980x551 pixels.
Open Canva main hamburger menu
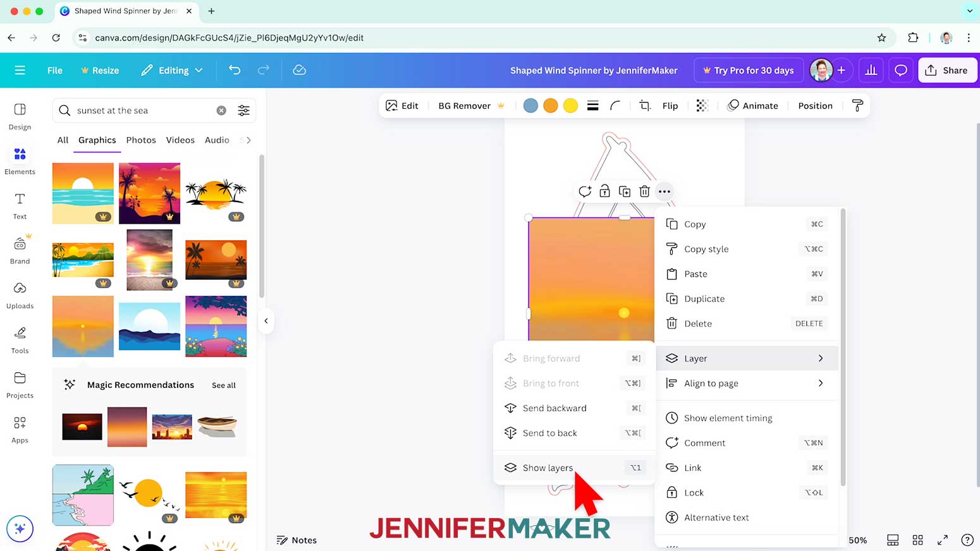click(20, 70)
